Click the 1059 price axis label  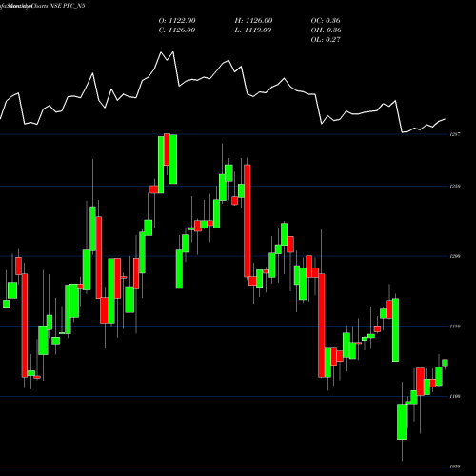pos(455,466)
